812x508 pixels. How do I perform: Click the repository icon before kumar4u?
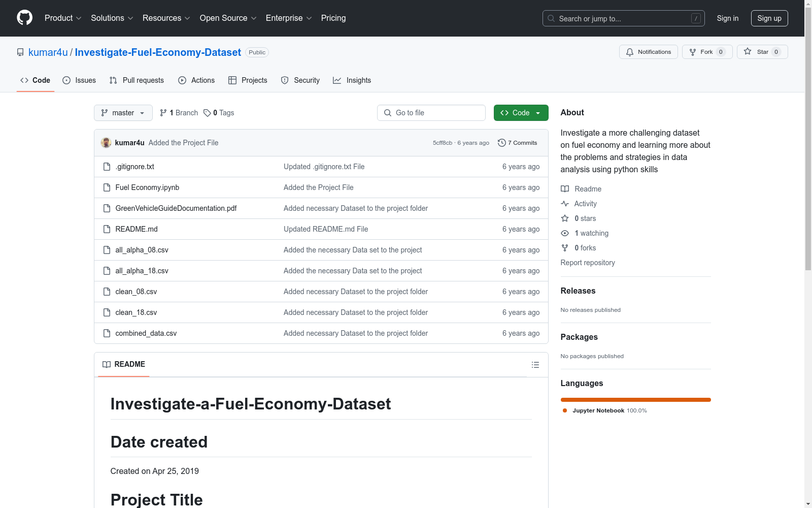(x=20, y=52)
